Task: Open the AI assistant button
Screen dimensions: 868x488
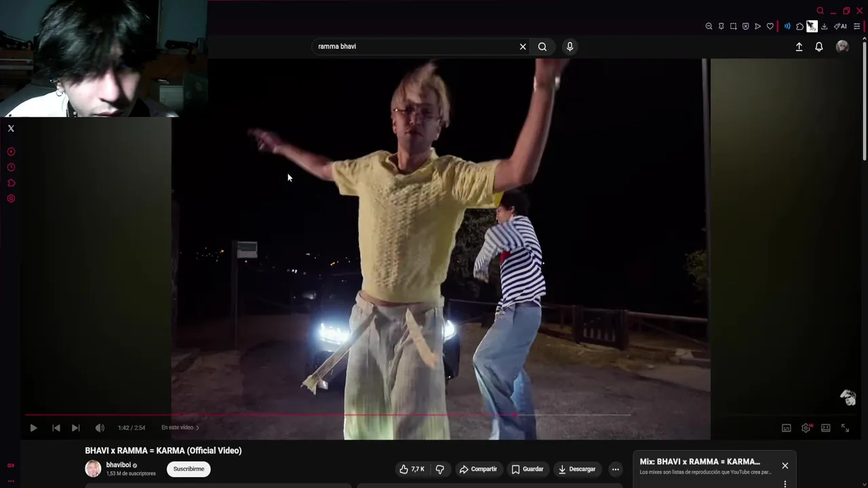Action: point(840,26)
